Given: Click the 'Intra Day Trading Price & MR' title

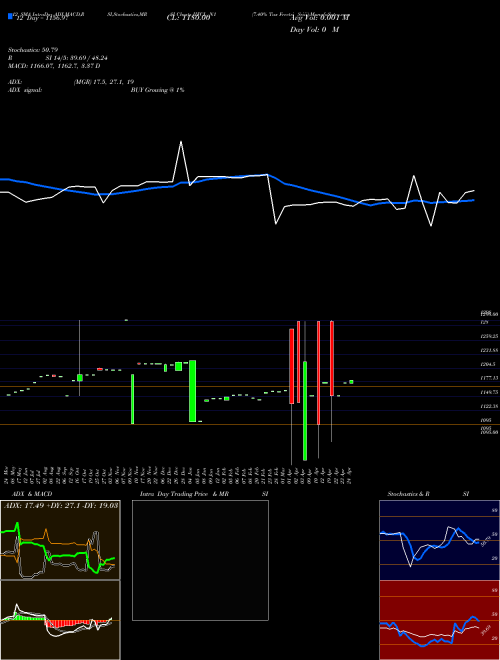Looking at the screenshot, I should (x=185, y=494).
